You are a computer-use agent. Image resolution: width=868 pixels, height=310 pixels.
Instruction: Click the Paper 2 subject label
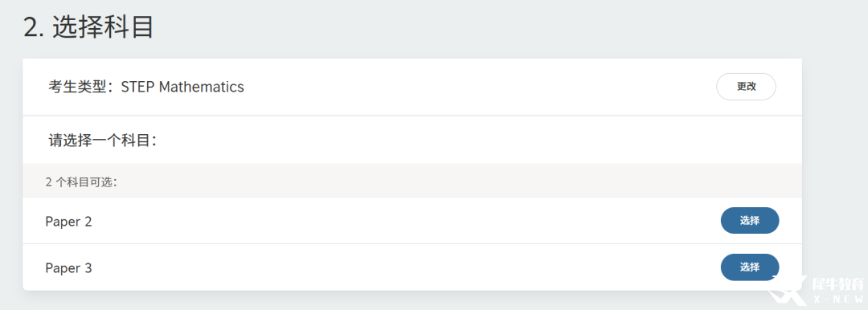tap(68, 222)
